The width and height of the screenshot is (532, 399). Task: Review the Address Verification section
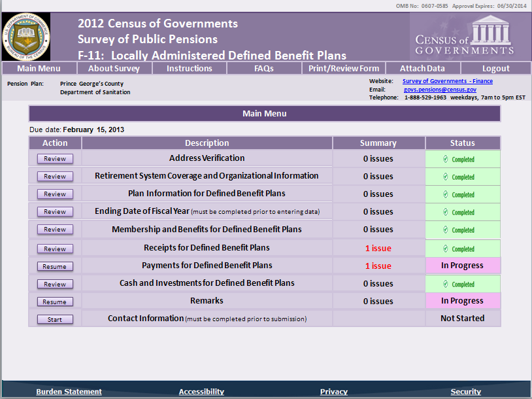click(x=55, y=158)
